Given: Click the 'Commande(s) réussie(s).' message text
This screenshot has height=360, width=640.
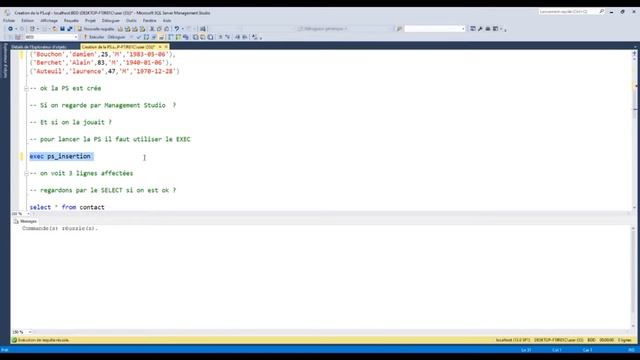Looking at the screenshot, I should [x=60, y=229].
